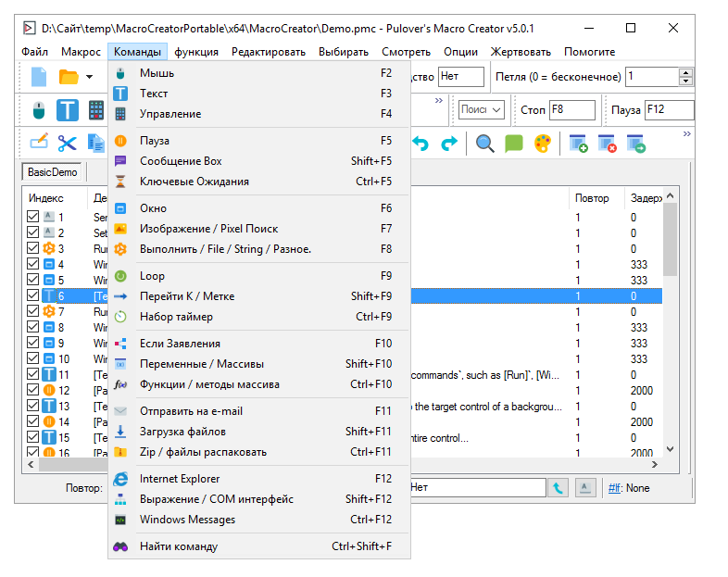The image size is (728, 577).
Task: Click the Индекс column header
Action: click(55, 198)
